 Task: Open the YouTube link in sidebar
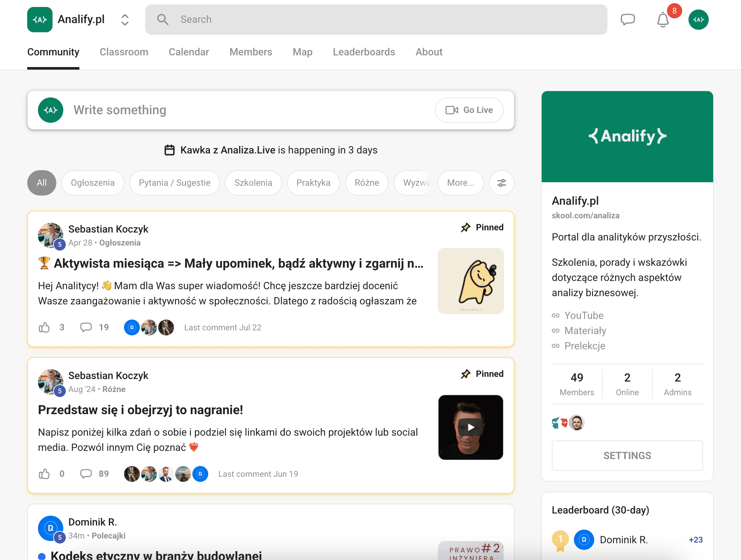point(583,315)
